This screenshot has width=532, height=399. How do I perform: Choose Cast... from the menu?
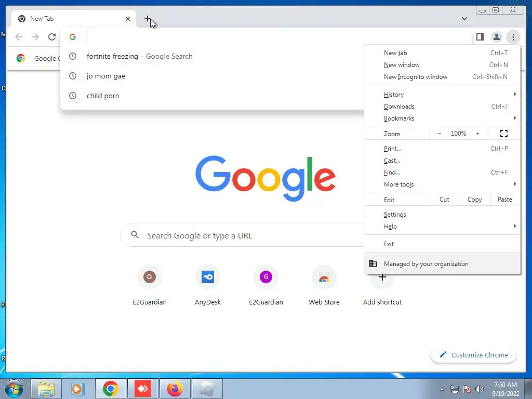[x=443, y=161]
